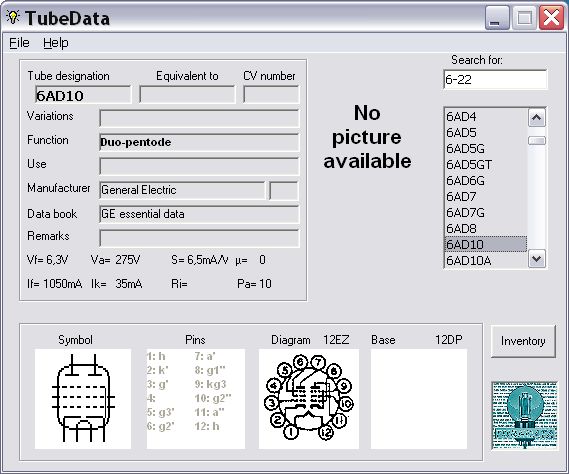Click the Remarks text field
The width and height of the screenshot is (569, 474).
click(199, 238)
